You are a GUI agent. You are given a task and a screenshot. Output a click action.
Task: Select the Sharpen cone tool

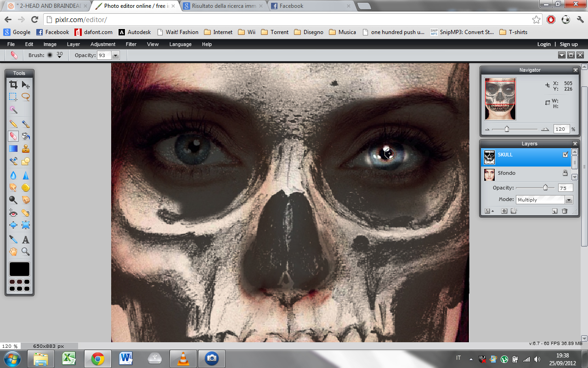(26, 175)
